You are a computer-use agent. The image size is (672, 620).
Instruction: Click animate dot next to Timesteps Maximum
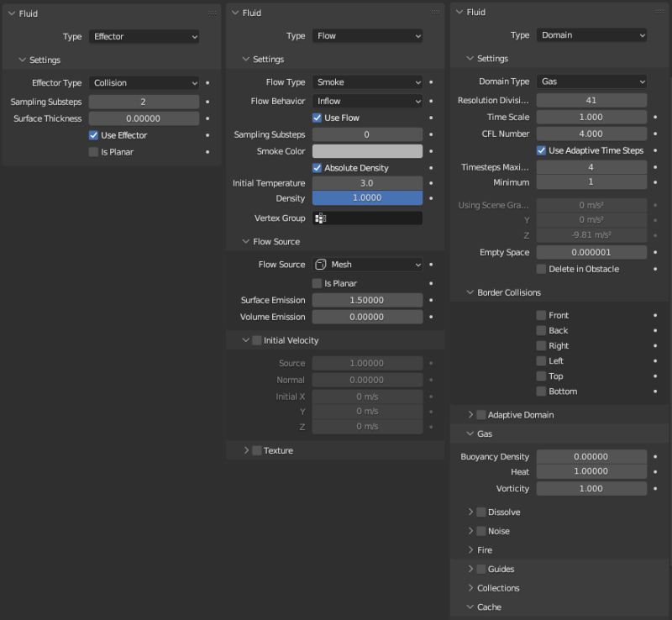click(655, 167)
